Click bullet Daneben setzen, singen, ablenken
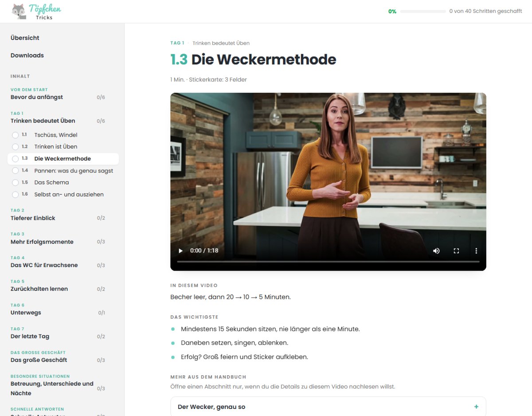Viewport: 532px width, 416px height. [235, 343]
